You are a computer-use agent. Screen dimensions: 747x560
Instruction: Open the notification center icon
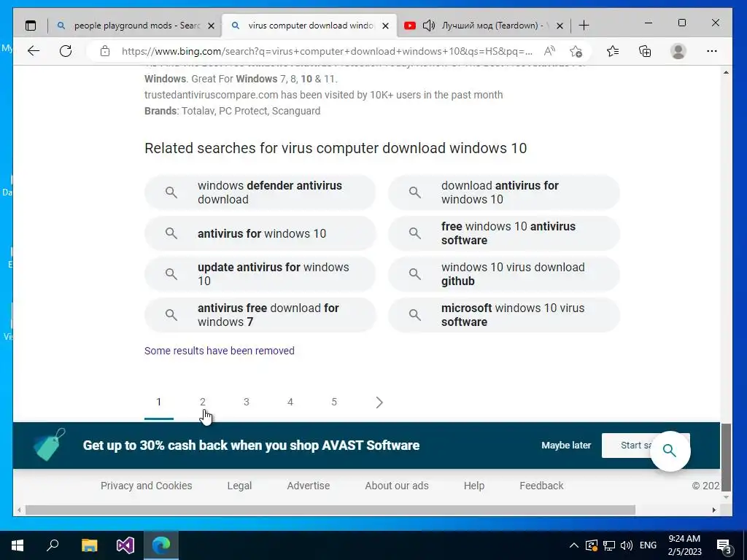point(724,546)
